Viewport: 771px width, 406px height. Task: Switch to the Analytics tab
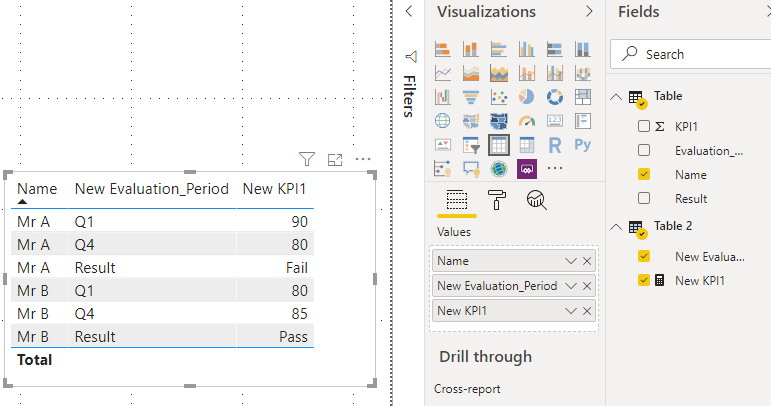click(x=536, y=200)
